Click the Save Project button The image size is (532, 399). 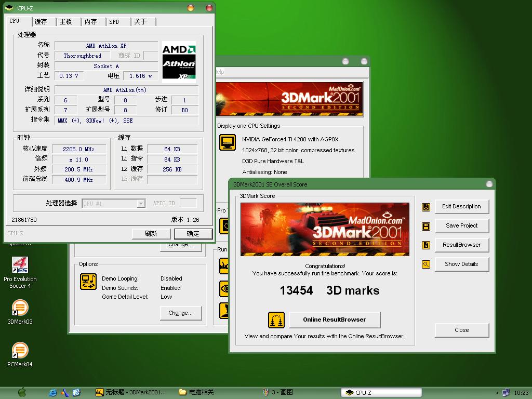[x=461, y=225]
